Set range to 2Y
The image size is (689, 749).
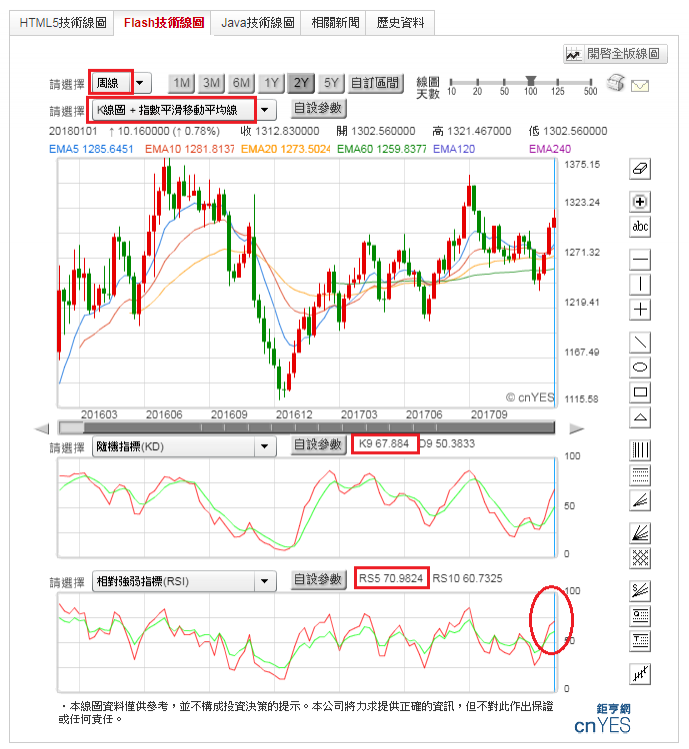(301, 83)
